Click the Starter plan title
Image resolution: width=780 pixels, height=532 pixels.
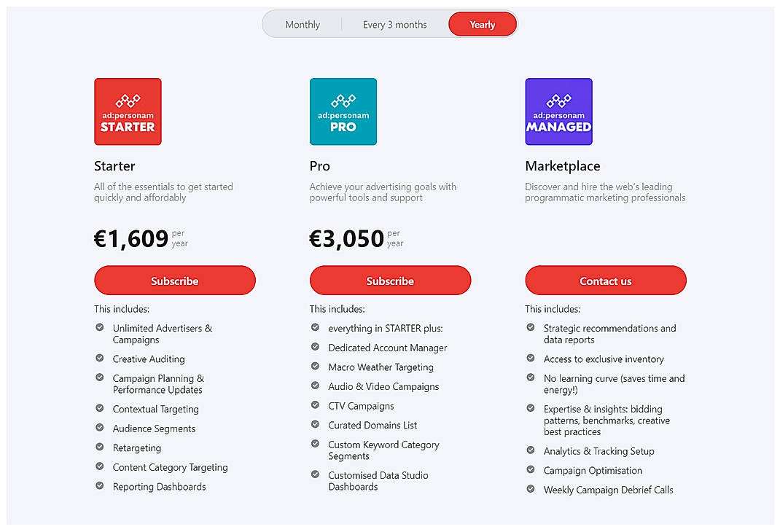pos(114,166)
